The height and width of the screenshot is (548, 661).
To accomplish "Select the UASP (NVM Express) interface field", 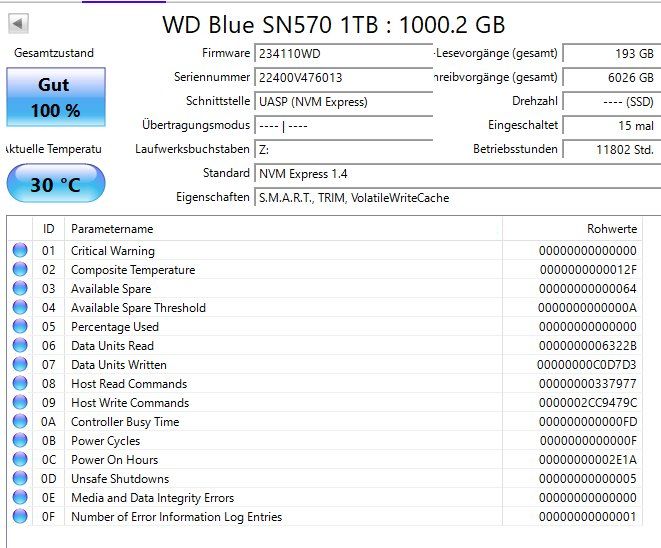I will (x=344, y=102).
